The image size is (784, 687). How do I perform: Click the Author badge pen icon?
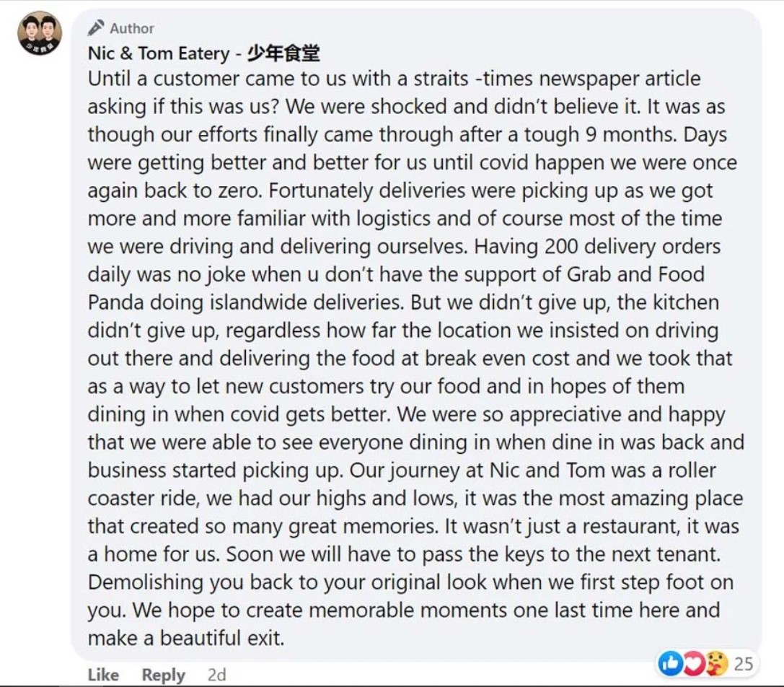(x=96, y=27)
